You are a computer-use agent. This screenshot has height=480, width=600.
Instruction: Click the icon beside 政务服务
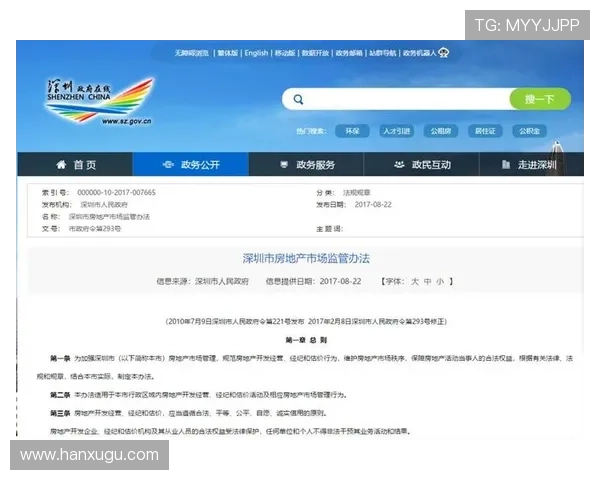pyautogui.click(x=284, y=165)
